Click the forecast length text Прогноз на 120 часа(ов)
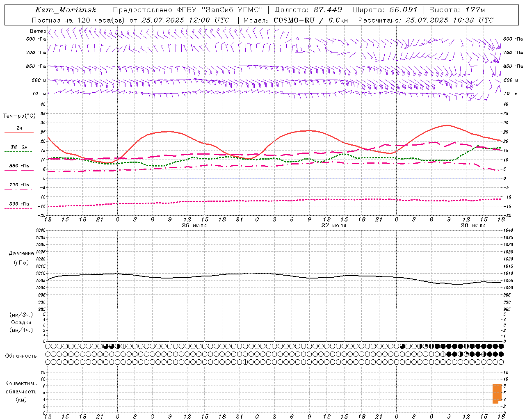The height and width of the screenshot is (420, 525). click(x=79, y=20)
